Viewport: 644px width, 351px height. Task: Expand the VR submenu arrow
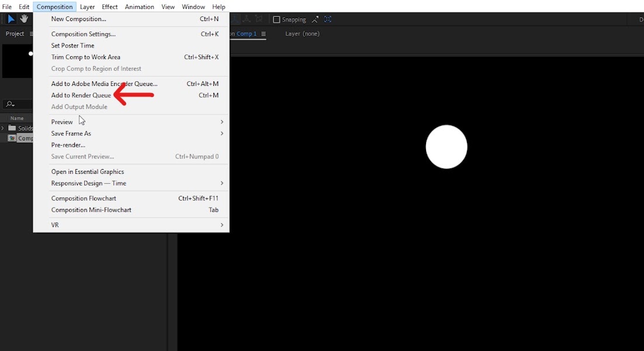pyautogui.click(x=222, y=225)
